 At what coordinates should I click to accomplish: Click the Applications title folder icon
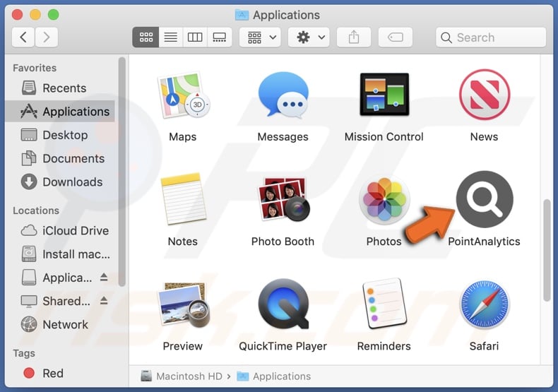(x=242, y=15)
